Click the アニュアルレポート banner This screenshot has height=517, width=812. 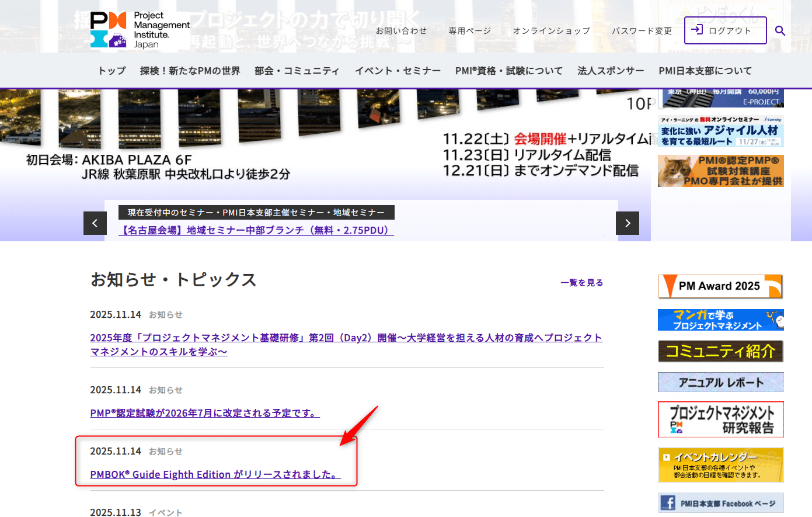720,383
